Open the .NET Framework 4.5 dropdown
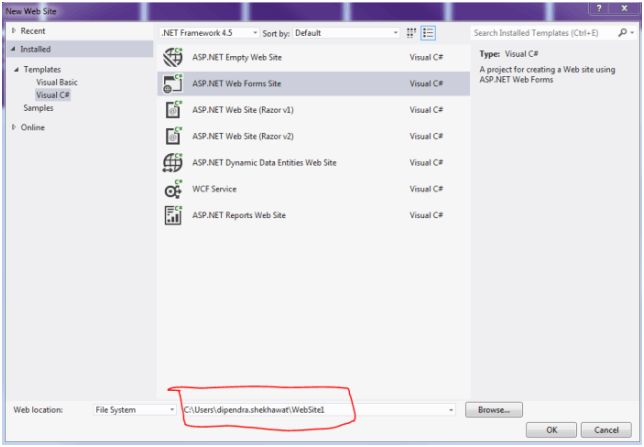 pyautogui.click(x=209, y=33)
